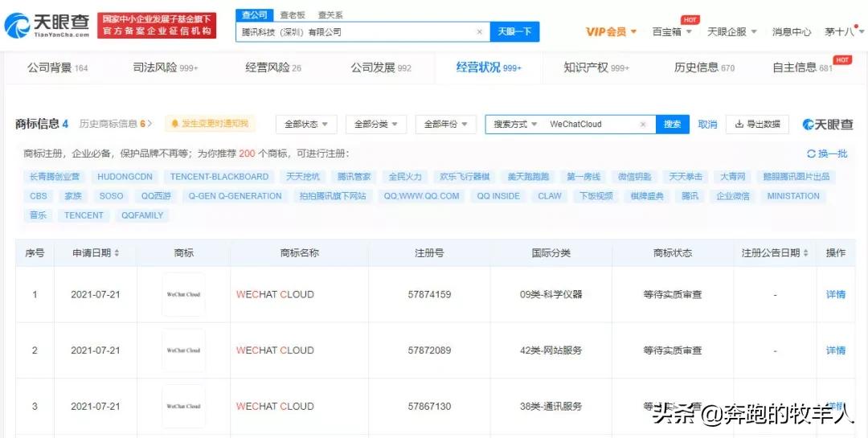Open the 全部年份 year dropdown
868x438 pixels.
[x=445, y=125]
